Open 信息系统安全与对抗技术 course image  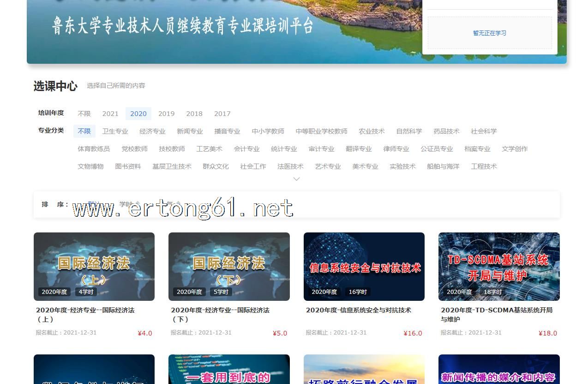tap(364, 267)
